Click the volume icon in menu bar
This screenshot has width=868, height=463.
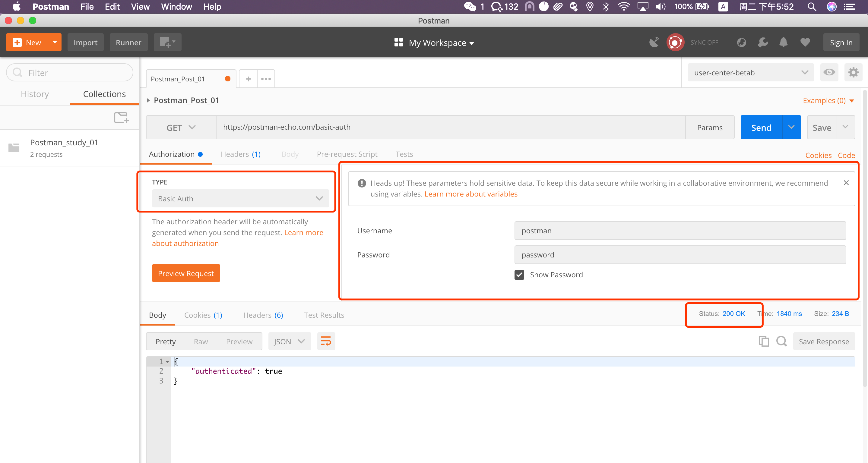click(x=660, y=7)
